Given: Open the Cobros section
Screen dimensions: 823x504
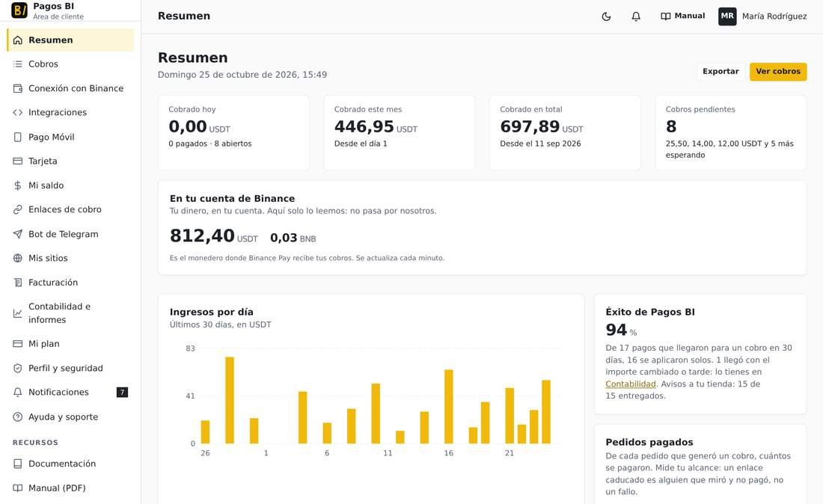Looking at the screenshot, I should coord(70,64).
